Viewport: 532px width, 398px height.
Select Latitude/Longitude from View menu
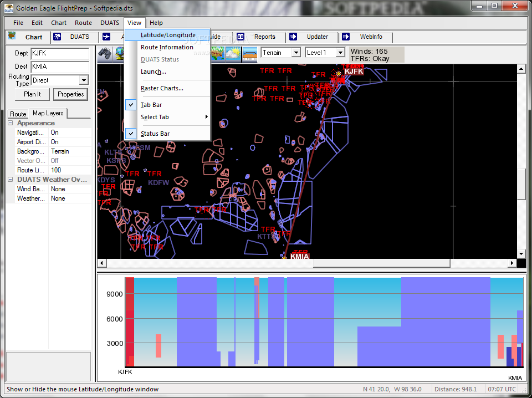click(167, 35)
